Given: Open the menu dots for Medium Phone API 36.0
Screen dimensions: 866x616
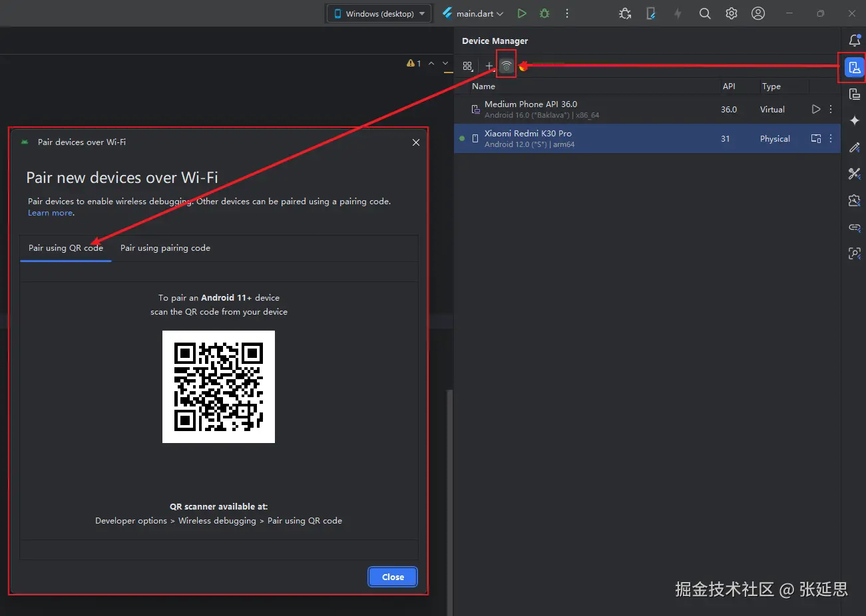Looking at the screenshot, I should 831,109.
